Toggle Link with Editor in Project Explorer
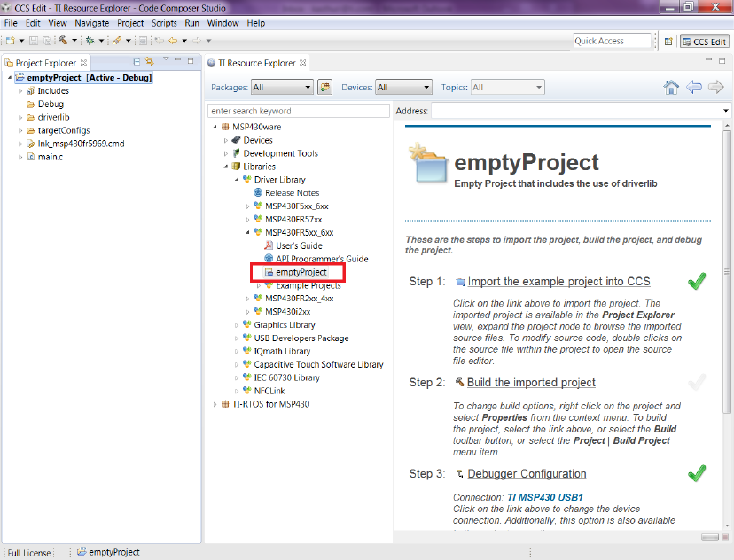The width and height of the screenshot is (734, 560). pos(149,61)
